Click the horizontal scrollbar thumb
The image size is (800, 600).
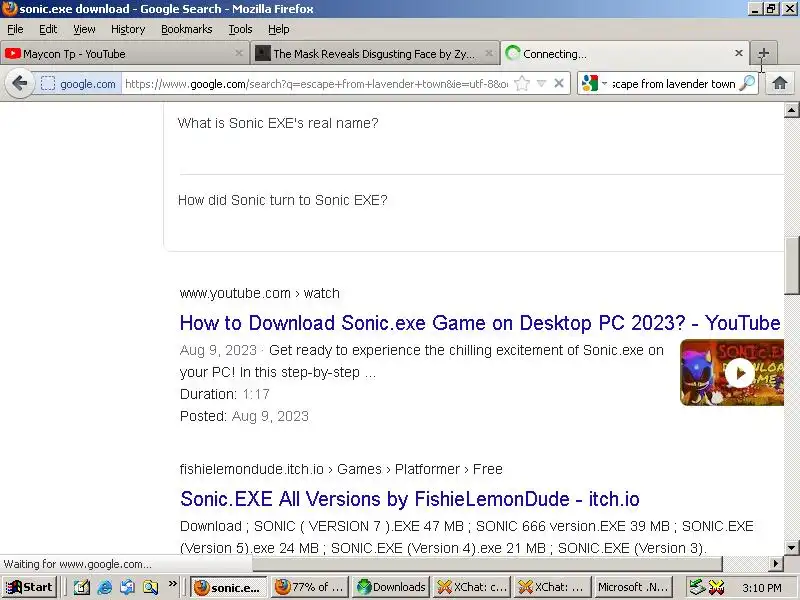pyautogui.click(x=487, y=564)
